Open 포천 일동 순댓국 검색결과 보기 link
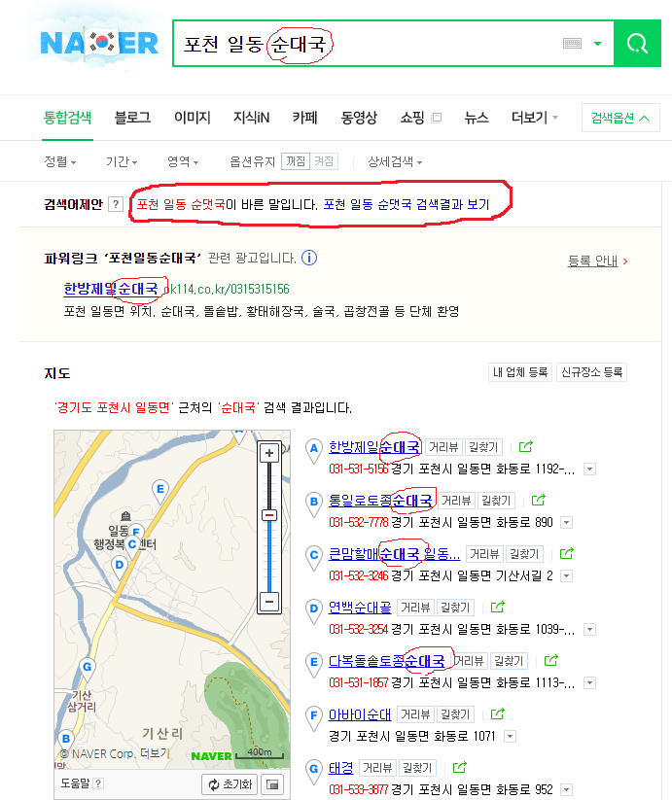Image resolution: width=672 pixels, height=800 pixels. (x=407, y=204)
